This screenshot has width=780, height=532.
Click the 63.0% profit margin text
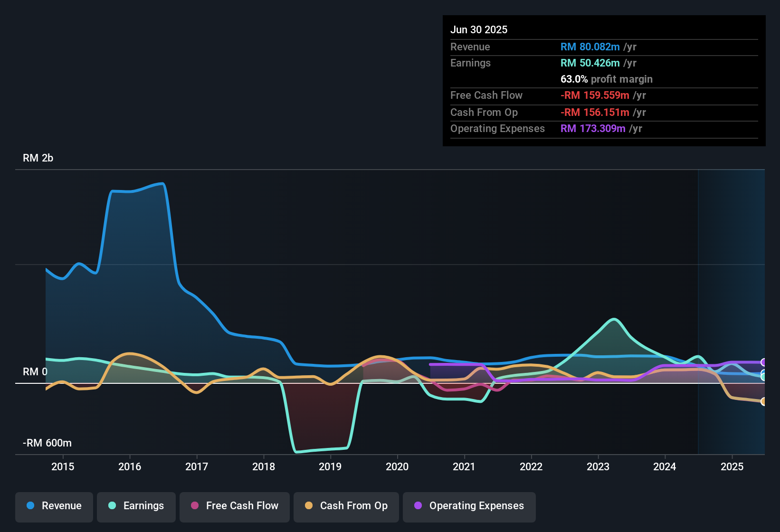coord(607,79)
